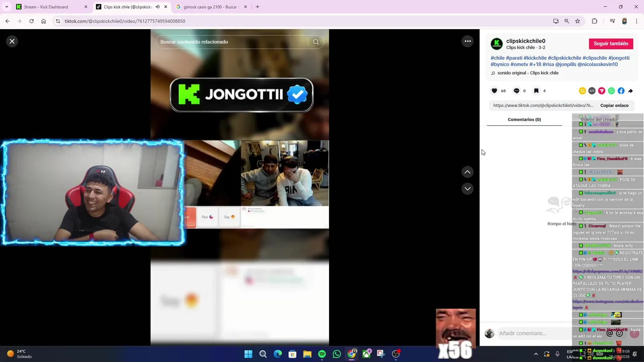Click the OmeTV split video thumbnail
Image resolution: width=644 pixels, height=362 pixels.
click(256, 185)
